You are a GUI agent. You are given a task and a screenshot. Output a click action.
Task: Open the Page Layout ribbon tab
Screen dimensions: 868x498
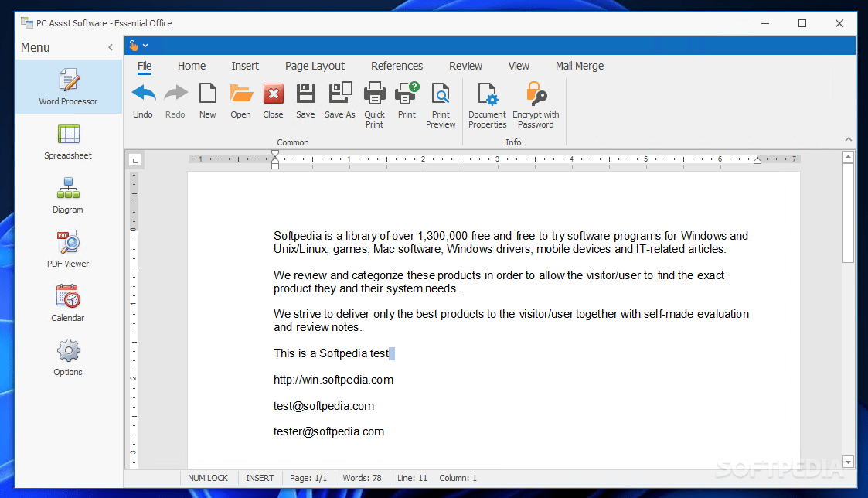(315, 66)
